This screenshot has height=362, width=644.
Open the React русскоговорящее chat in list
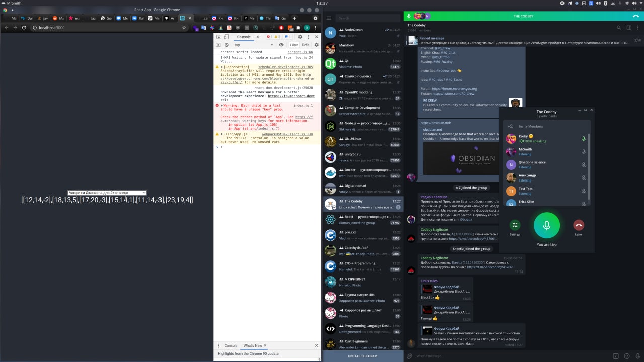tap(363, 220)
